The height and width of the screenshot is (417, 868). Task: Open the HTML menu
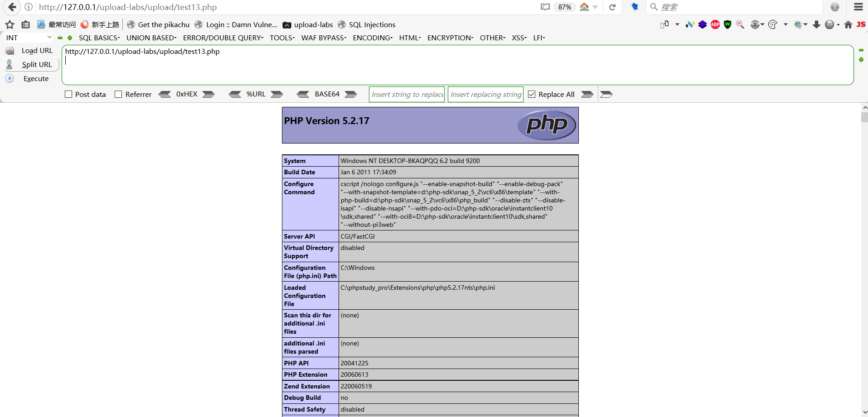coord(410,38)
